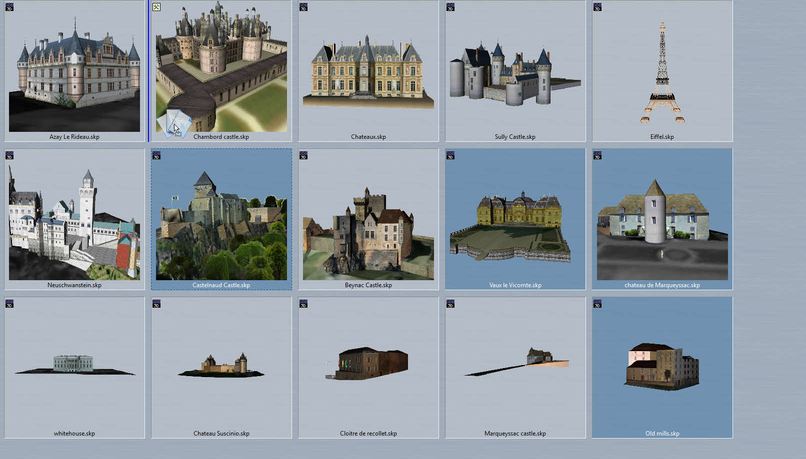Click the SketchUp file icon on Chateau Suscinio
Viewport: 806px width, 459px height.
[157, 304]
